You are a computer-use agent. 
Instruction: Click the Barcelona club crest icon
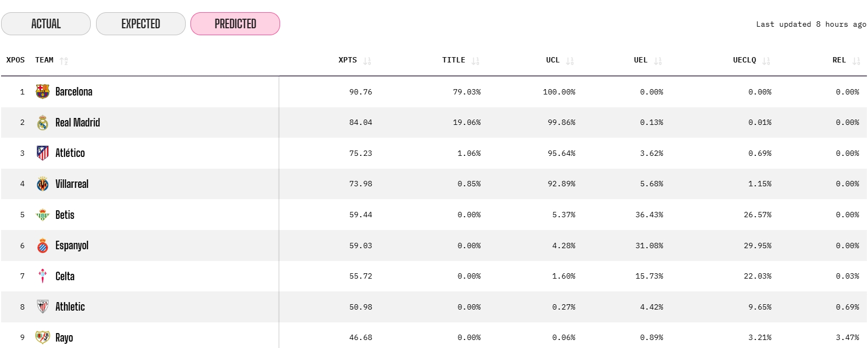pos(43,92)
